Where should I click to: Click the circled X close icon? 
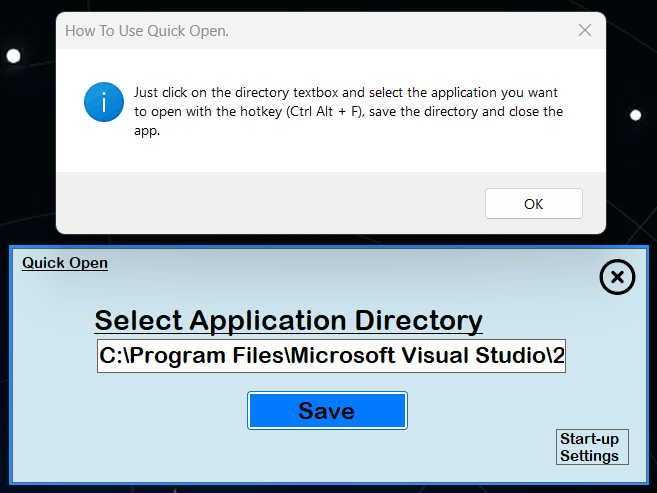(617, 277)
